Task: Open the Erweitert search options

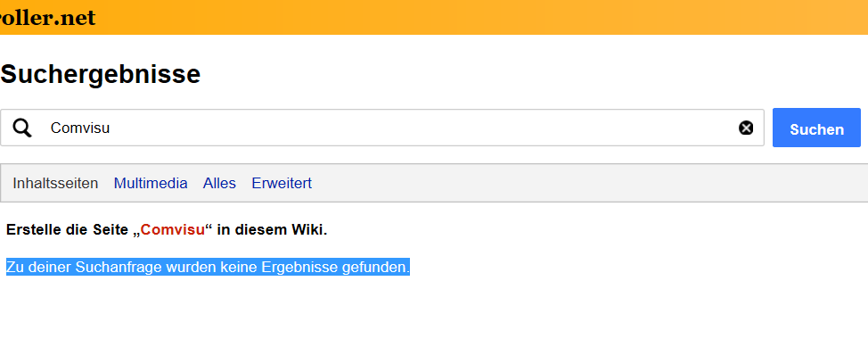Action: (282, 184)
